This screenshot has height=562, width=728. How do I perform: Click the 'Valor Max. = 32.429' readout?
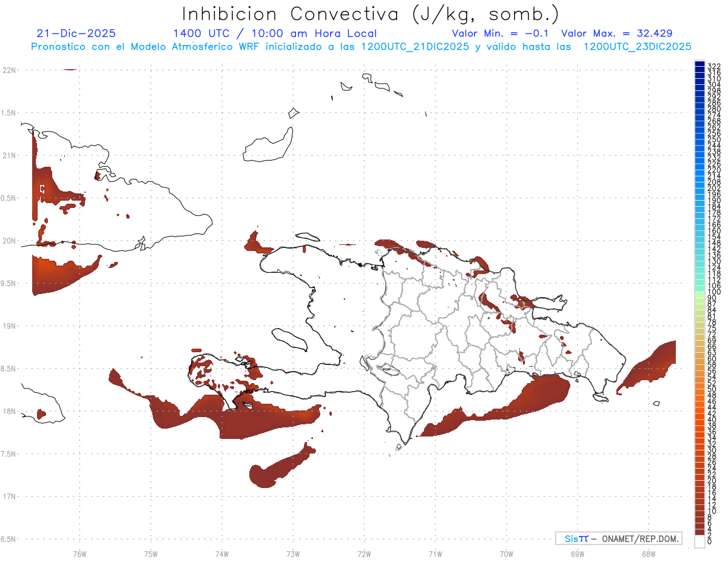617,33
